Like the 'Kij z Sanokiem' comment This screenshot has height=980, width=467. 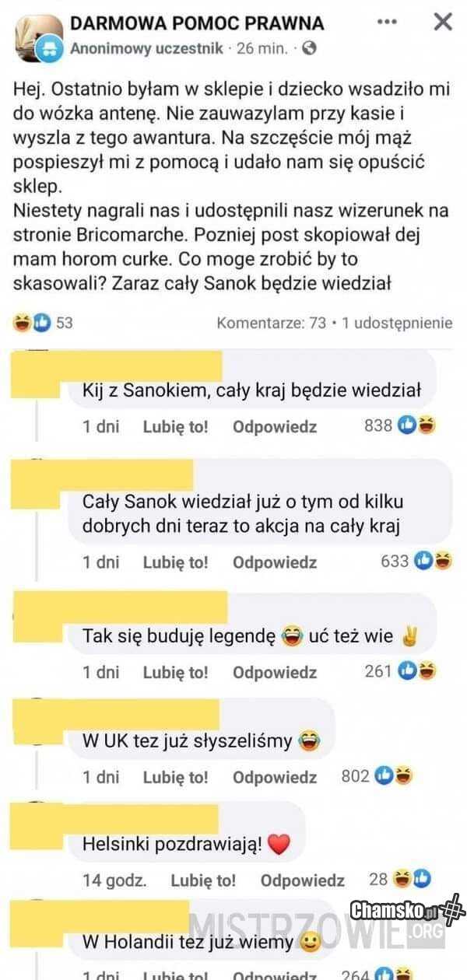click(175, 426)
